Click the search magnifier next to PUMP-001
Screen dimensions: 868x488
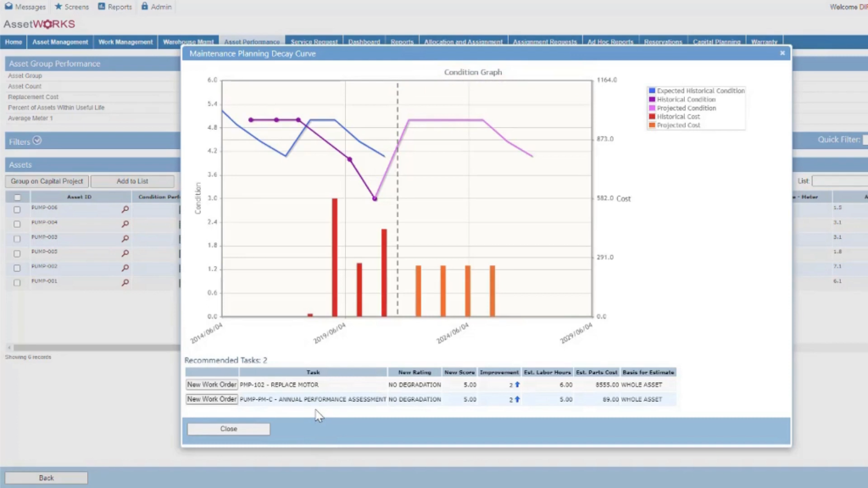point(125,281)
